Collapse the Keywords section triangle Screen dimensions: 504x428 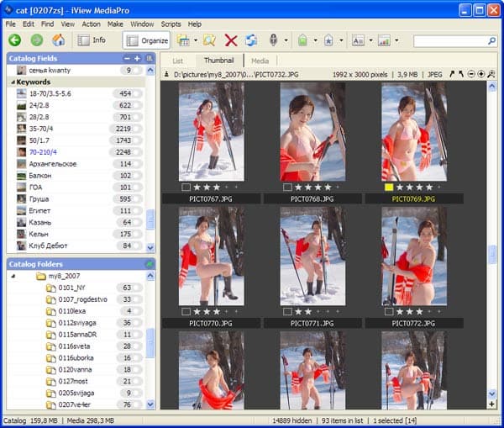click(13, 82)
